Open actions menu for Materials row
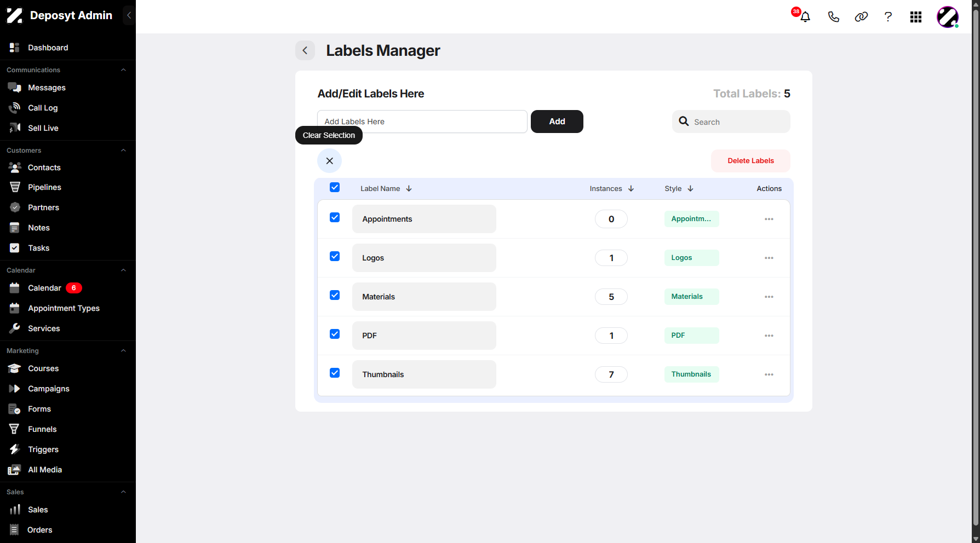Viewport: 980px width, 543px height. tap(769, 297)
